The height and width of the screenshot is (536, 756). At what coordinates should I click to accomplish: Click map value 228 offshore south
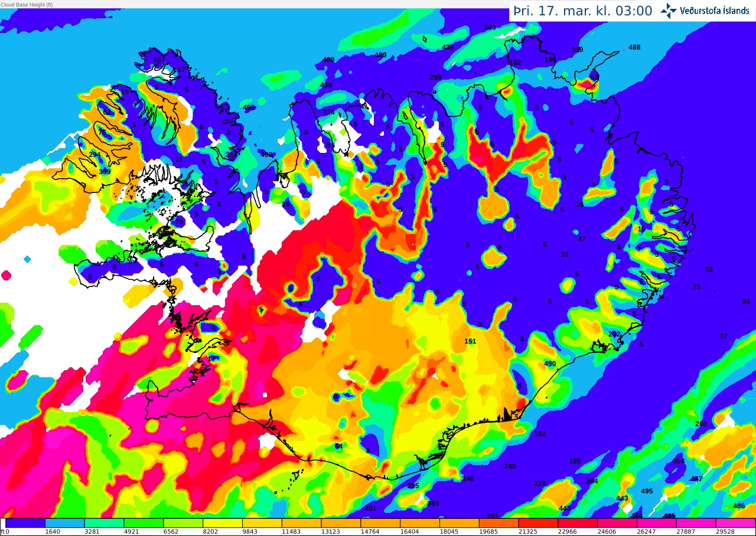pos(540,483)
